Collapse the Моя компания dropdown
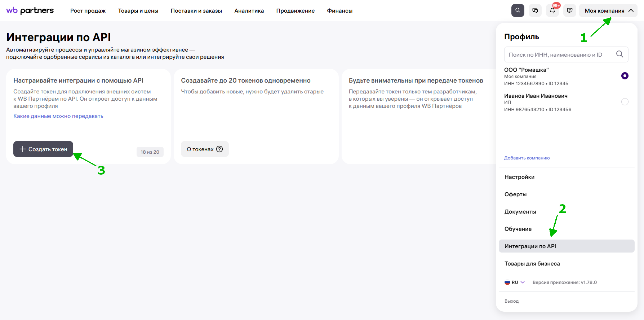Viewport: 644px width, 320px height. (631, 10)
